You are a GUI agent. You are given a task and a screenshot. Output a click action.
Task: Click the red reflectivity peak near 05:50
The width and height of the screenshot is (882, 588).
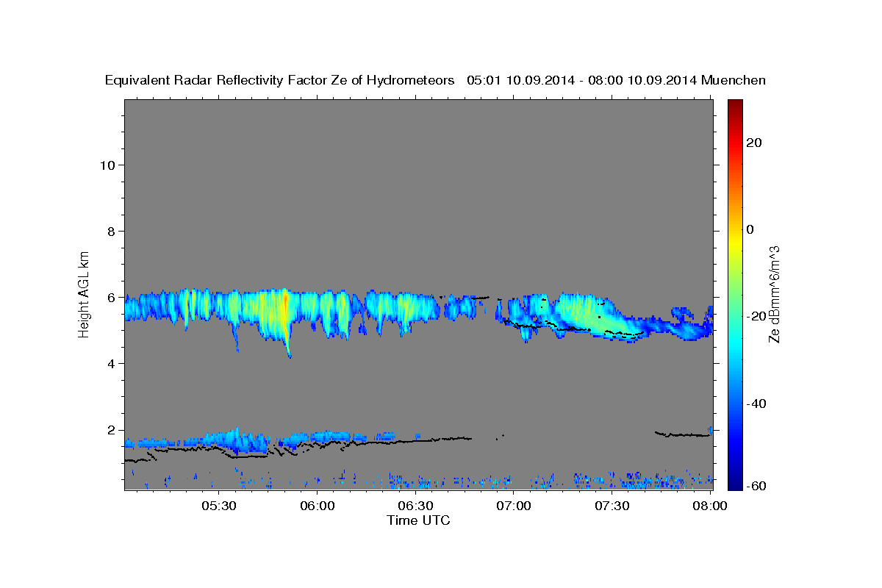285,307
